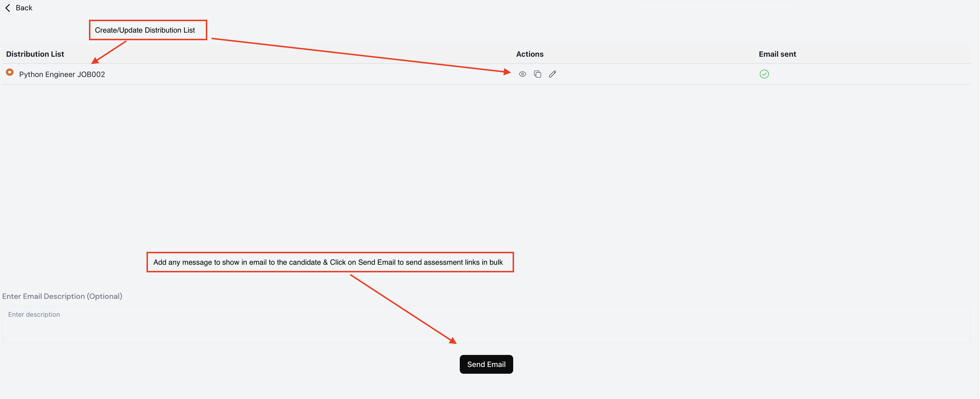Click the Python Engineer JOB002 list name

pos(62,74)
